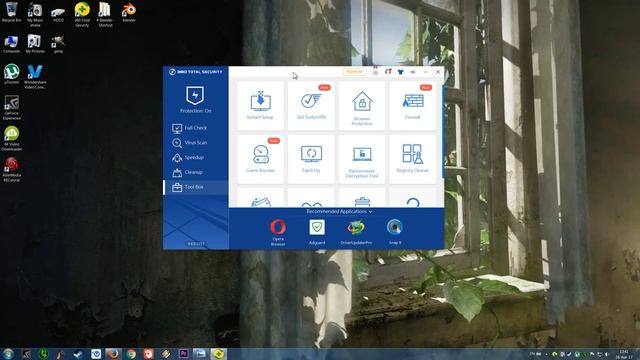This screenshot has height=360, width=640.
Task: Open the Patch Up tool
Action: pyautogui.click(x=311, y=159)
